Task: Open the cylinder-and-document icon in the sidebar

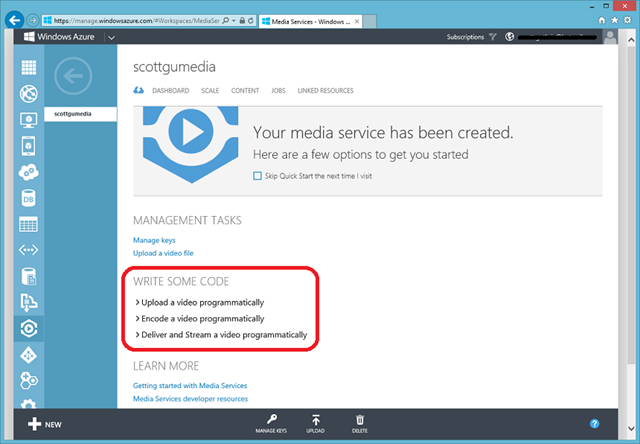Action: click(x=29, y=276)
